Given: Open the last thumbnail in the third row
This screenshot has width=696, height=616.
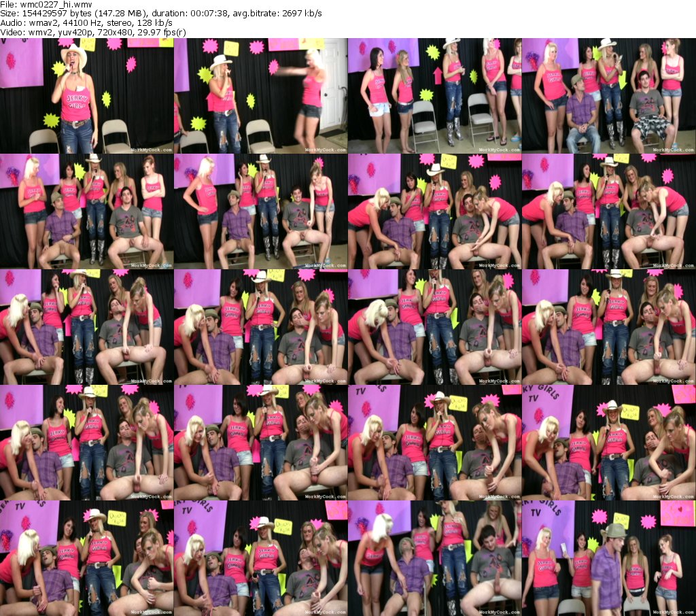Looking at the screenshot, I should point(609,327).
